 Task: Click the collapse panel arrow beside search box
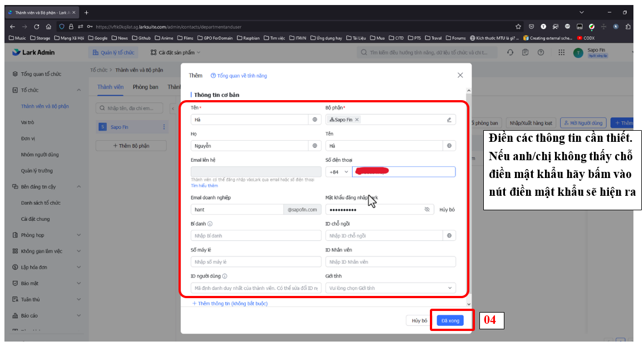click(173, 108)
